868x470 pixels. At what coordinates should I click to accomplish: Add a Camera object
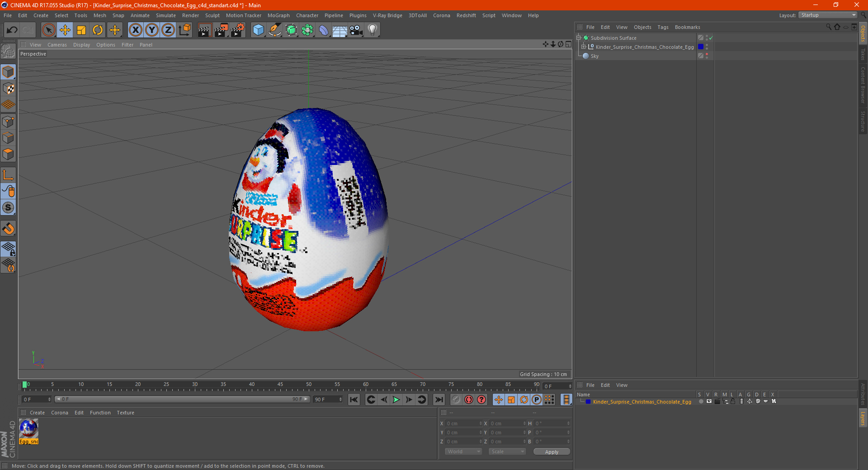pyautogui.click(x=356, y=30)
